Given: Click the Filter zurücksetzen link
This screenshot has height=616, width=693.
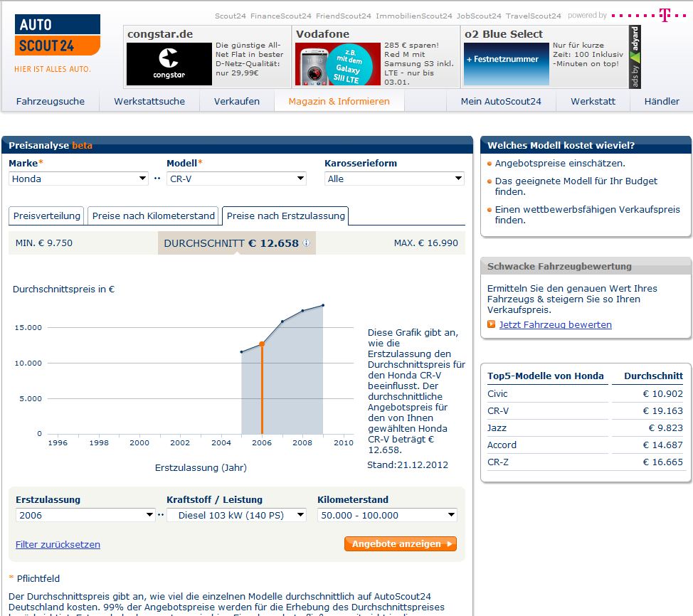Looking at the screenshot, I should coord(58,544).
